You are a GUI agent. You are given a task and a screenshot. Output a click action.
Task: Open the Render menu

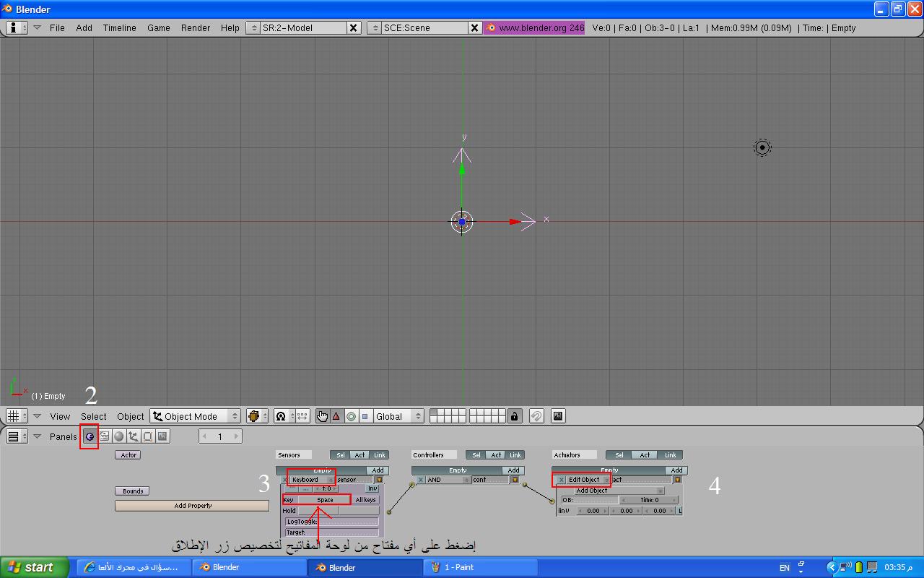coord(196,27)
